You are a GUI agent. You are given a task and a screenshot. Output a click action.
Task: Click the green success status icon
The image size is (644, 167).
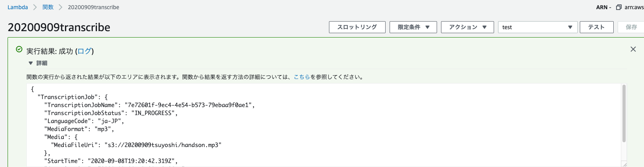pyautogui.click(x=19, y=49)
